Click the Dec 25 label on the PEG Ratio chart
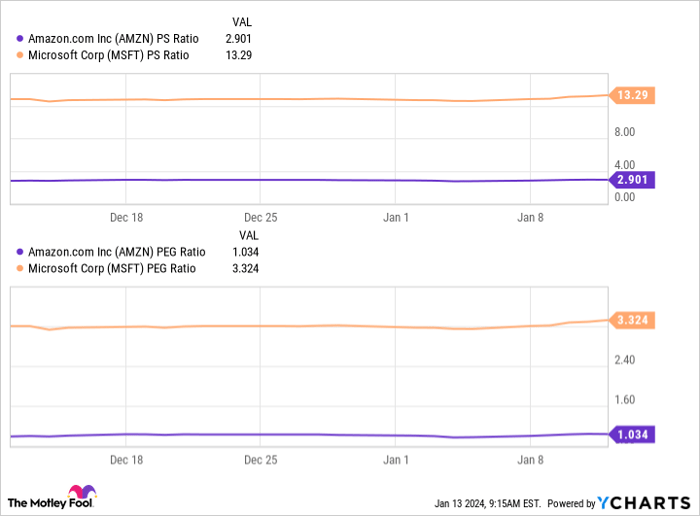 click(x=260, y=461)
